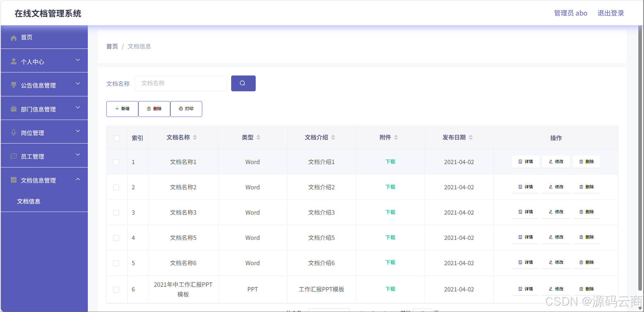Download attachment for 文档名称1
This screenshot has height=312, width=644.
click(390, 162)
